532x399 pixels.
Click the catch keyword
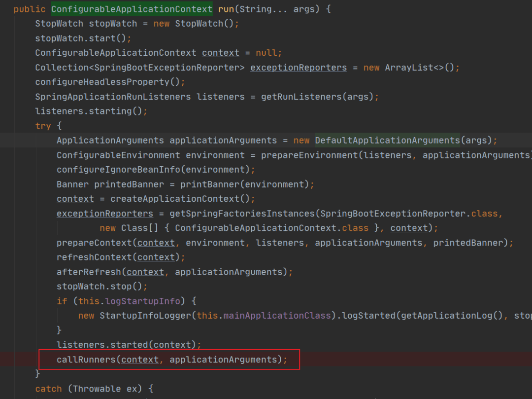[48, 389]
